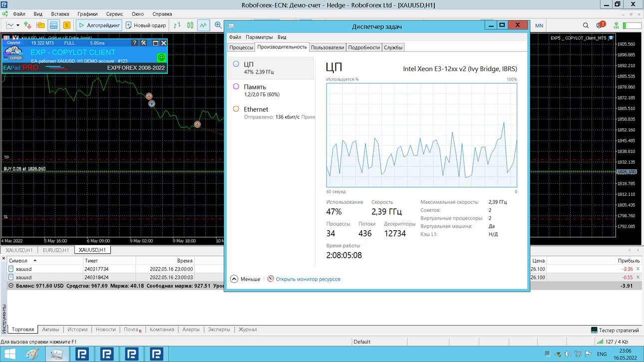Screen dimensions: 644x362
Task: Open Справка menu
Action: [162, 14]
